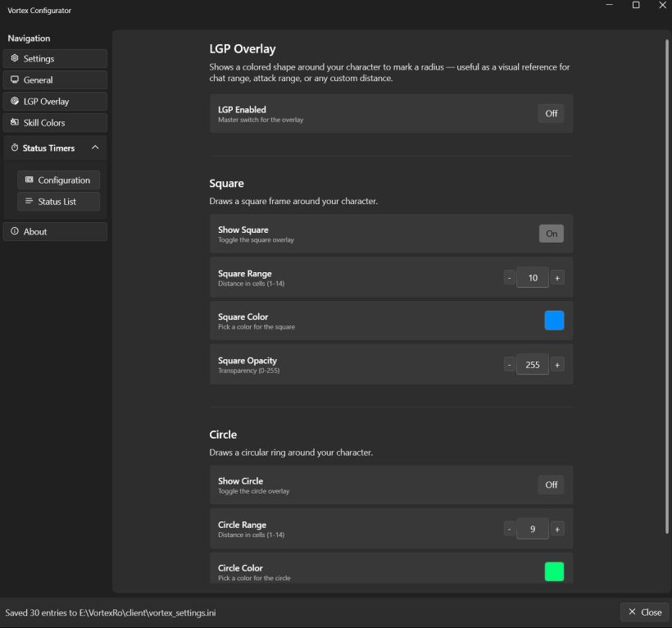
Task: Open the Settings page
Action: 55,58
